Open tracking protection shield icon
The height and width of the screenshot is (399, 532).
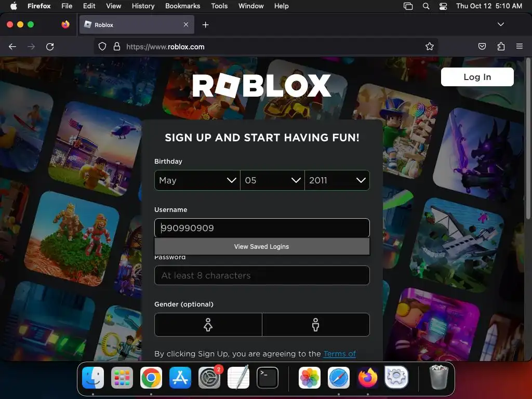(x=102, y=46)
